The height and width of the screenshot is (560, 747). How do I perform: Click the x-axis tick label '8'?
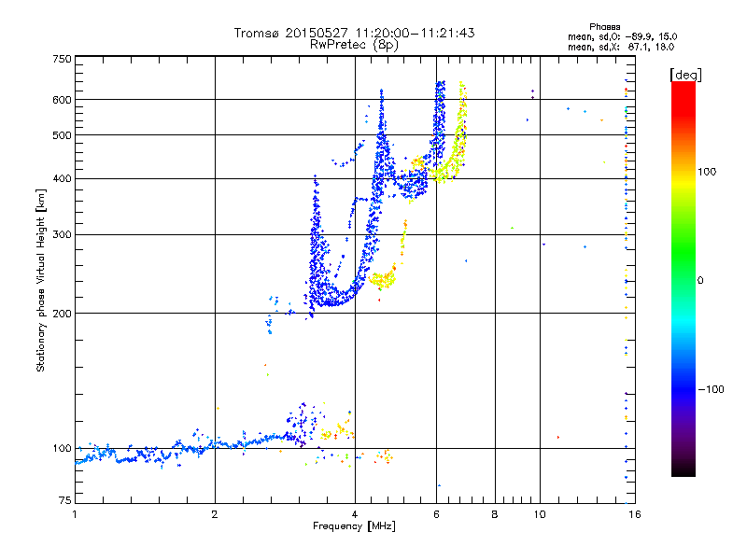[495, 514]
